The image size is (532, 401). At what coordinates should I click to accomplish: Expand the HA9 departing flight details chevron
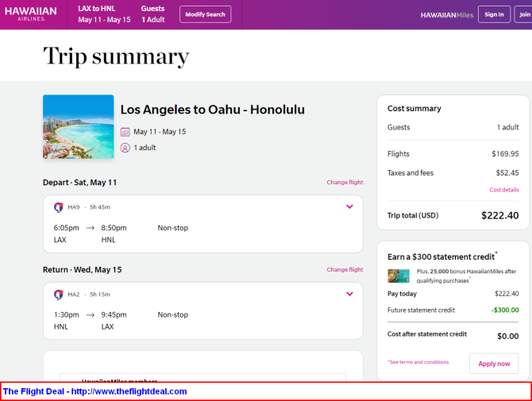(349, 206)
